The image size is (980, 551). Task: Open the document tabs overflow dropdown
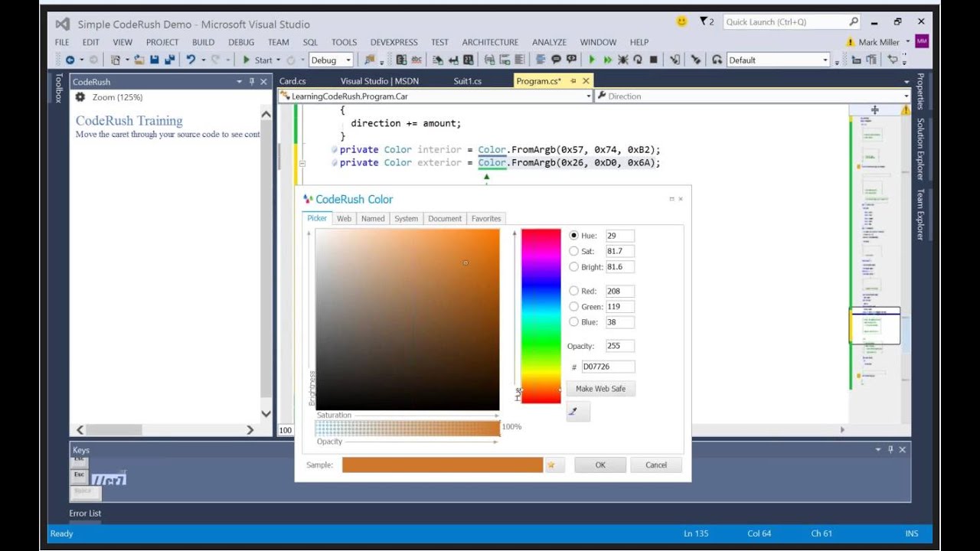pyautogui.click(x=906, y=81)
